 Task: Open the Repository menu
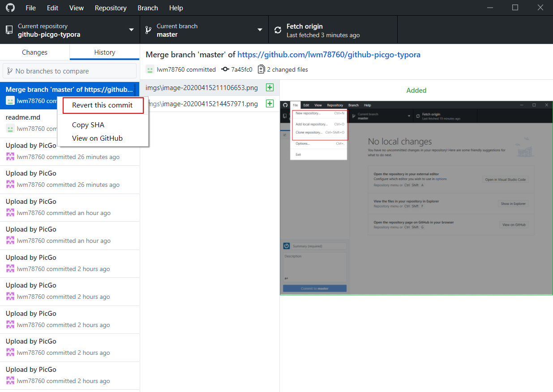111,8
